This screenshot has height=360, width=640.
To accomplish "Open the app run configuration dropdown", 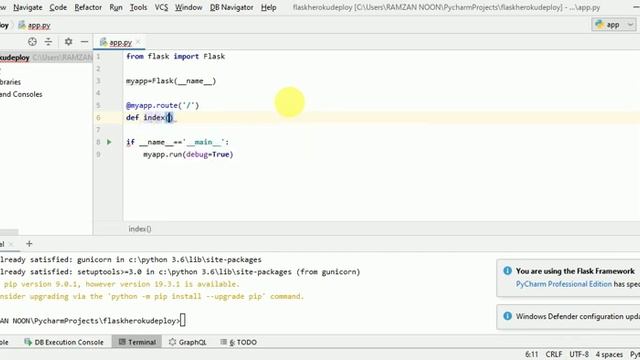I will (x=614, y=24).
